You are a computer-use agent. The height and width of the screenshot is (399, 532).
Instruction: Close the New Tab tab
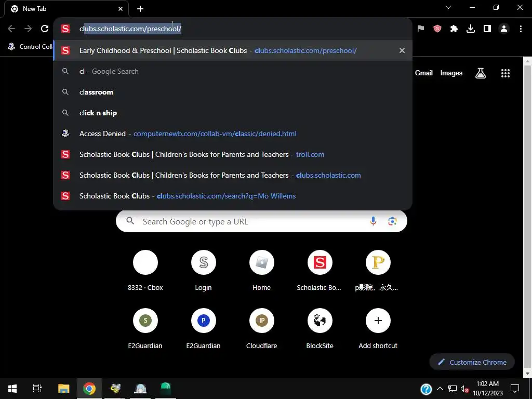point(121,9)
